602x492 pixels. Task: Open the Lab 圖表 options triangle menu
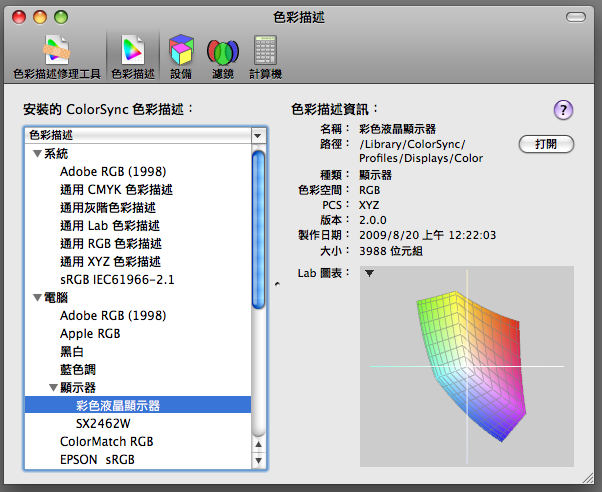[369, 273]
